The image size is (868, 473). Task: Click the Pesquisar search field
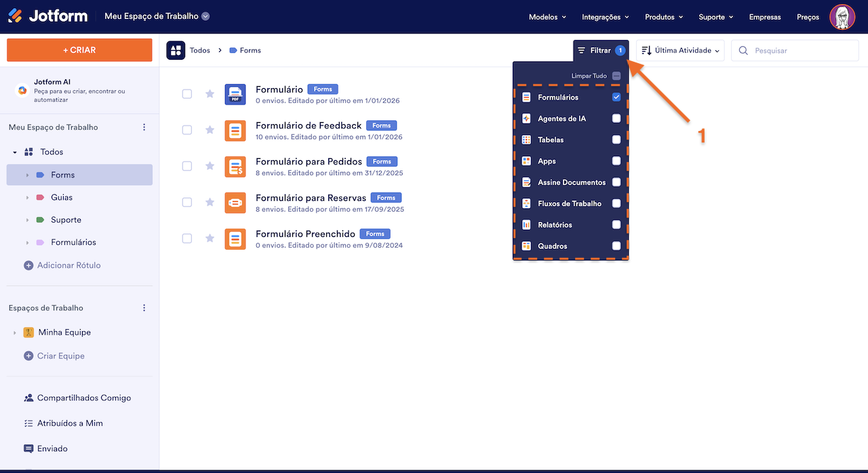click(800, 50)
